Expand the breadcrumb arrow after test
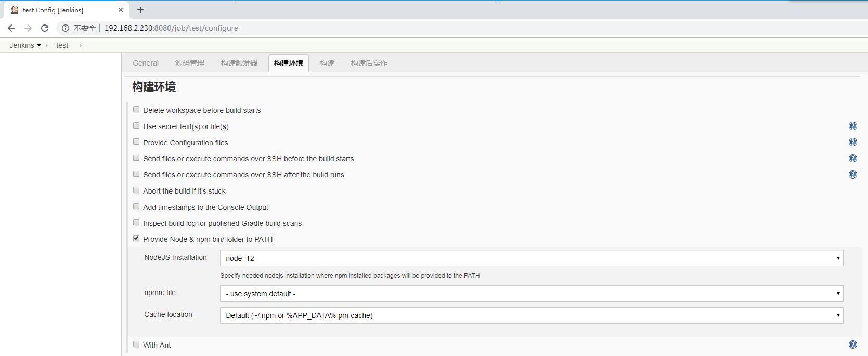 [80, 45]
